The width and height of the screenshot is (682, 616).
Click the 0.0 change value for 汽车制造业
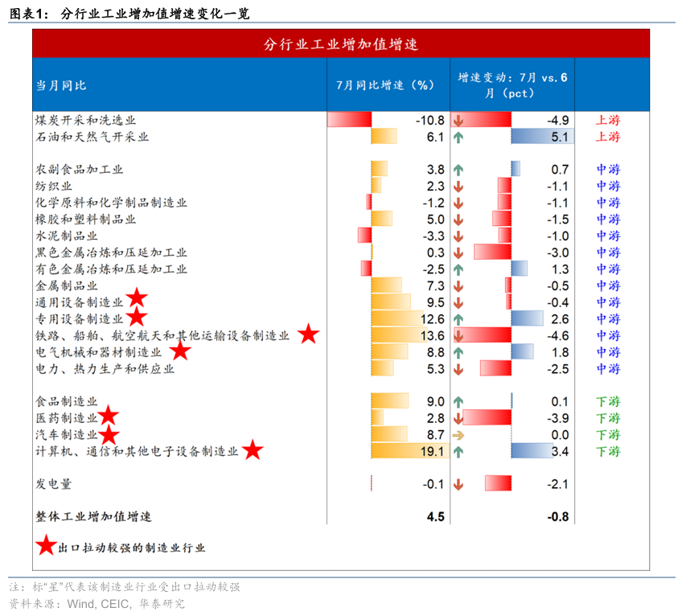(560, 435)
